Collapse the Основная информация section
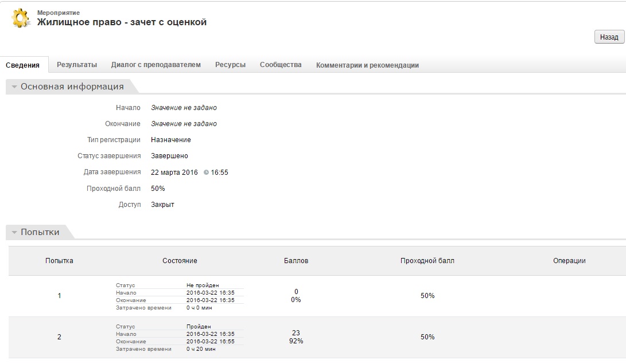Image resolution: width=626 pixels, height=364 pixels. pos(14,87)
